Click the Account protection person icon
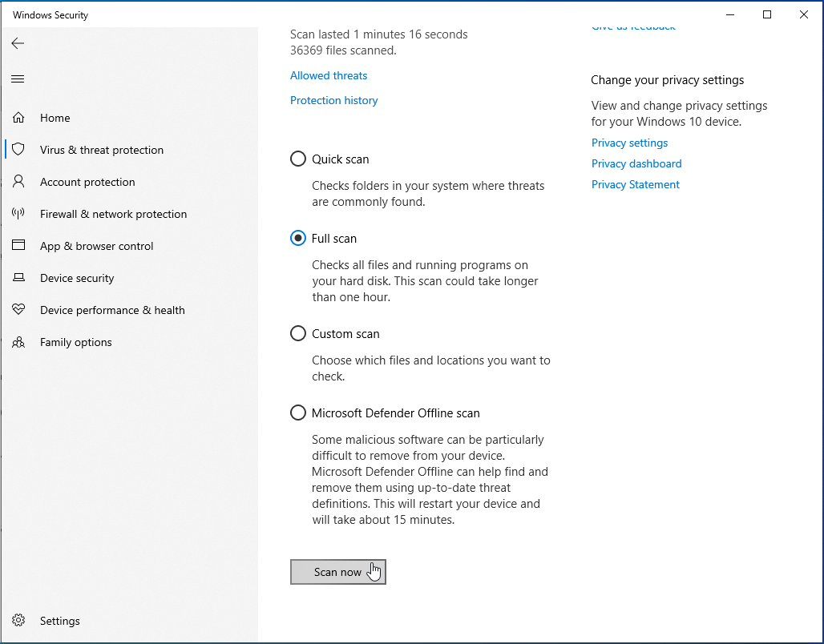The height and width of the screenshot is (644, 824). (x=18, y=182)
